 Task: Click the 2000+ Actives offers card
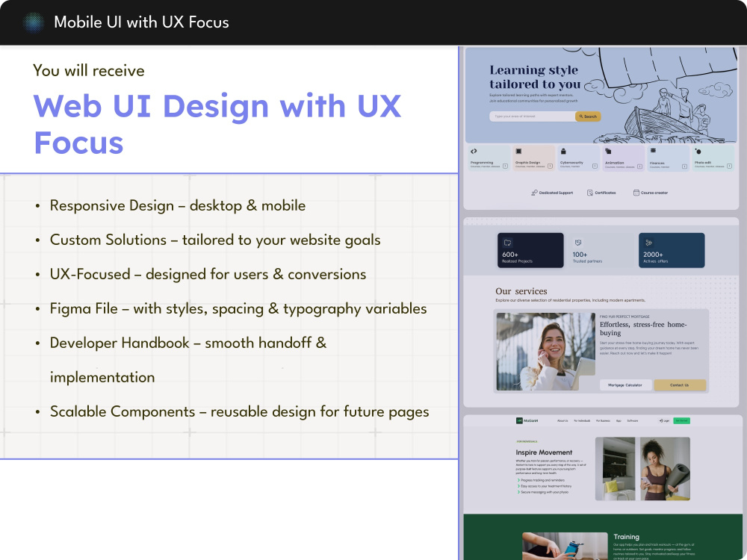point(672,250)
